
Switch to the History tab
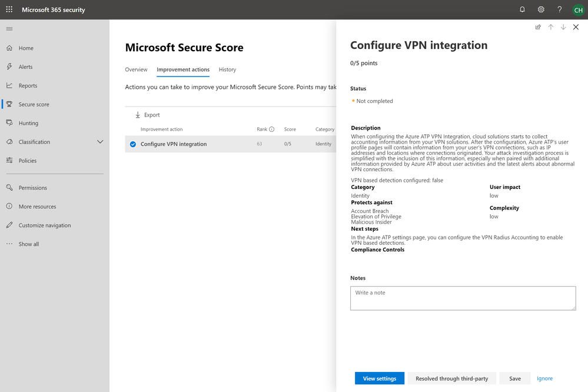tap(227, 69)
